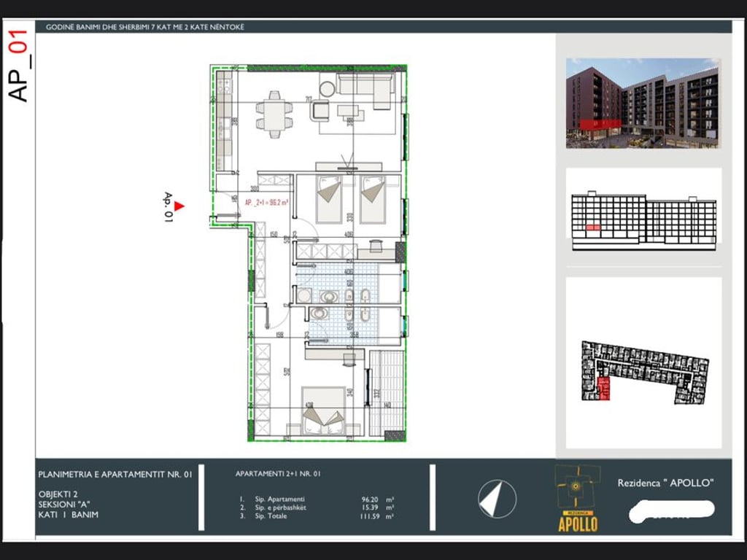This screenshot has width=747, height=560.
Task: Click the 'KATI 1 BANIM' text
Action: click(68, 515)
